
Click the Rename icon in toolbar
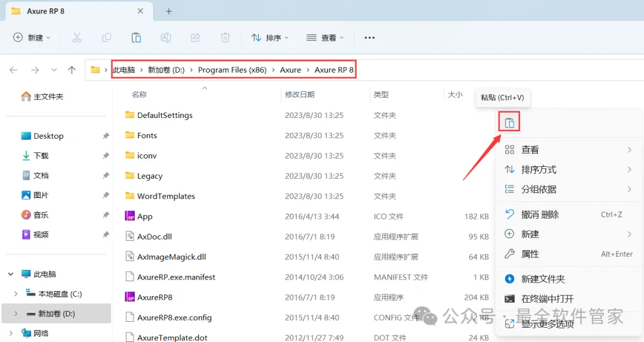[166, 38]
